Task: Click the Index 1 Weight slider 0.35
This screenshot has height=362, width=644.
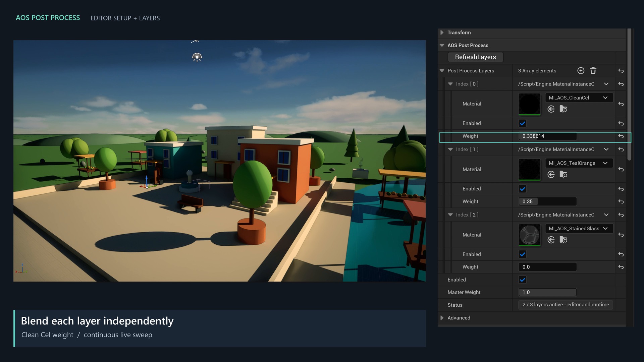Action: click(547, 201)
